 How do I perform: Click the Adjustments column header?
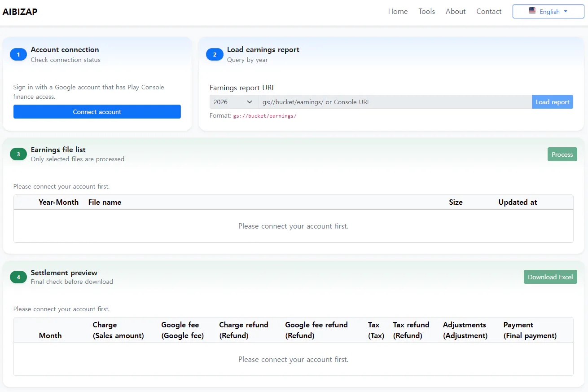[465, 330]
